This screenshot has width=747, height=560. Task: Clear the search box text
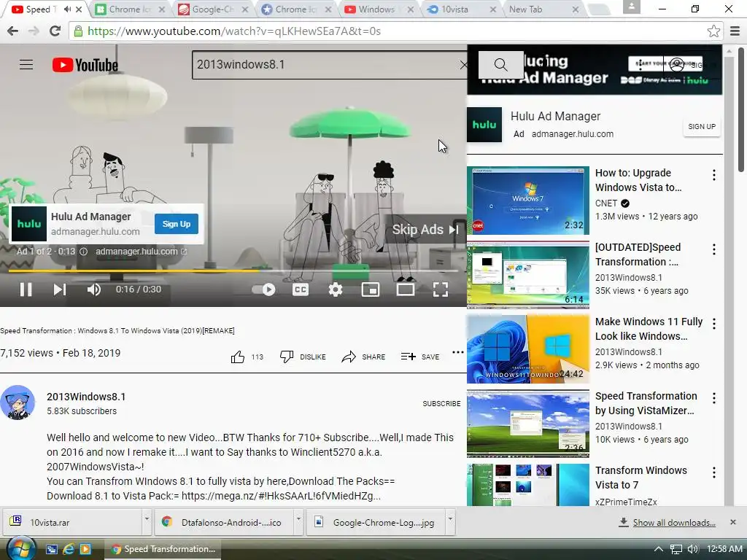463,65
